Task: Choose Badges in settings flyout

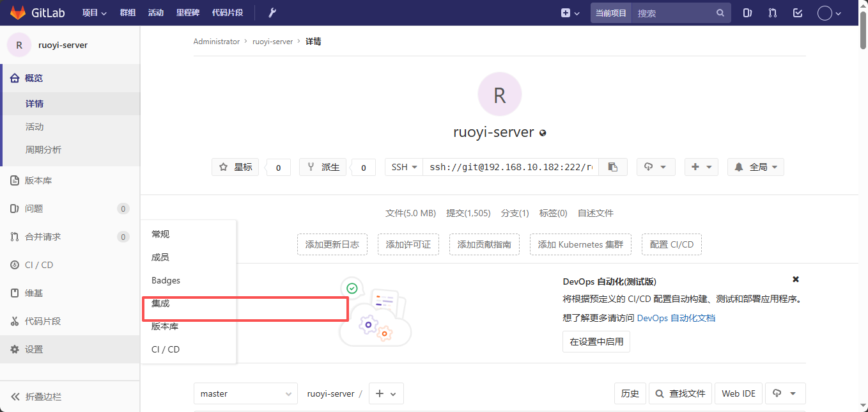Action: [x=189, y=280]
